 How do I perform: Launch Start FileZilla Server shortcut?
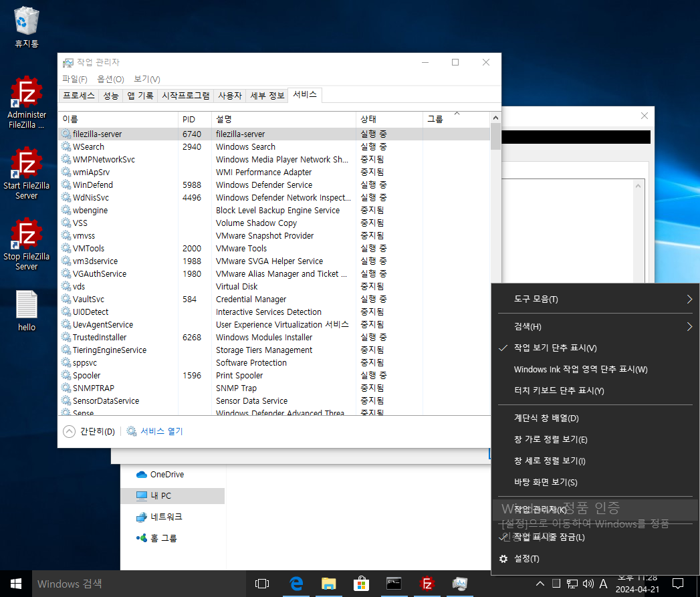point(26,173)
